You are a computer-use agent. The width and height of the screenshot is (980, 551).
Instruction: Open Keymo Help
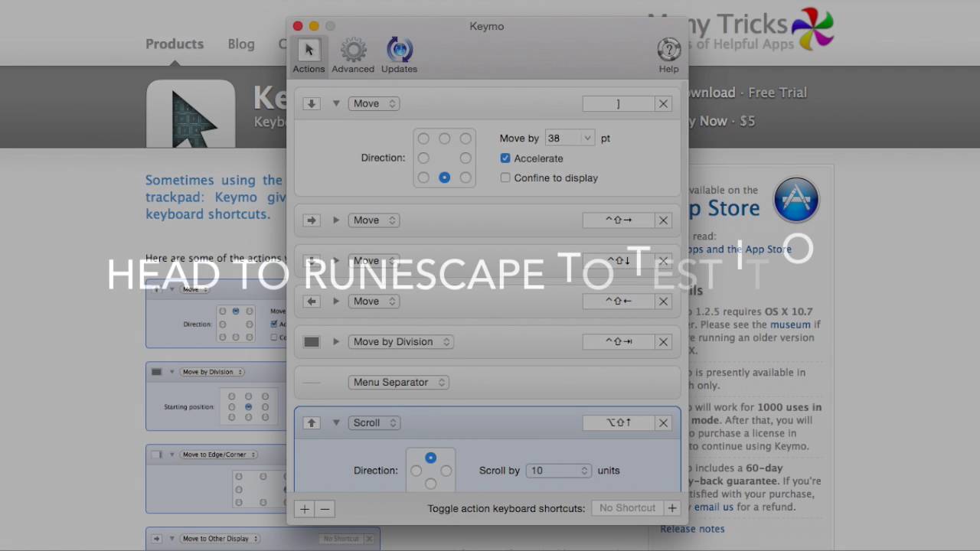[x=668, y=56]
